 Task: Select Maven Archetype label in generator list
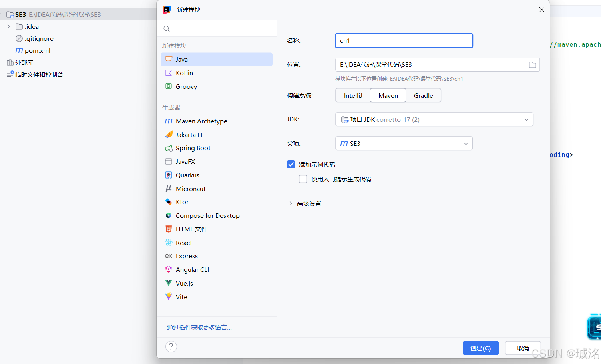coord(201,121)
